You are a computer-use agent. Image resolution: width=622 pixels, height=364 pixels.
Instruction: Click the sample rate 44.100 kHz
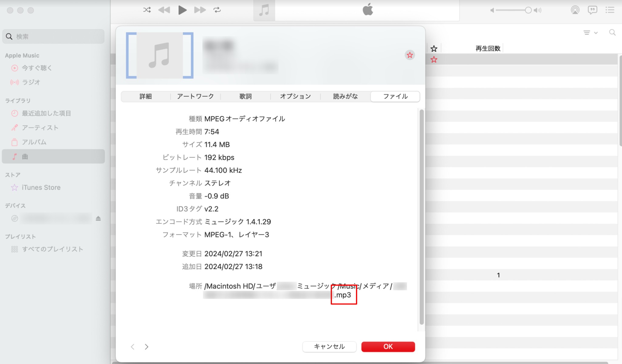pyautogui.click(x=223, y=170)
